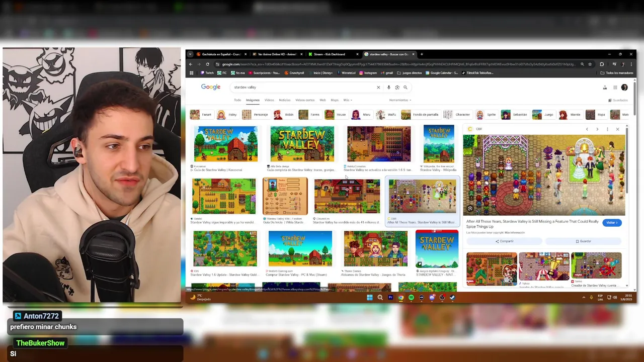Open the Windows taskbar search

pos(380,297)
